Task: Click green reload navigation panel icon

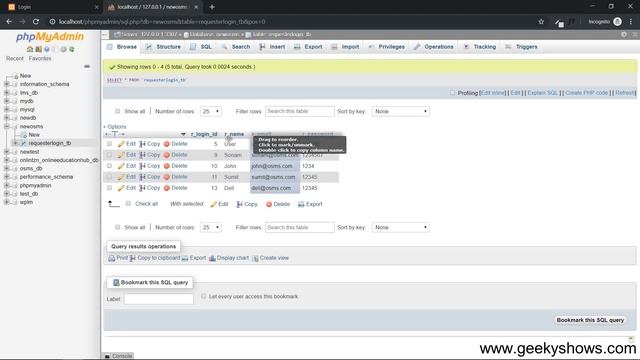Action: pos(72,49)
